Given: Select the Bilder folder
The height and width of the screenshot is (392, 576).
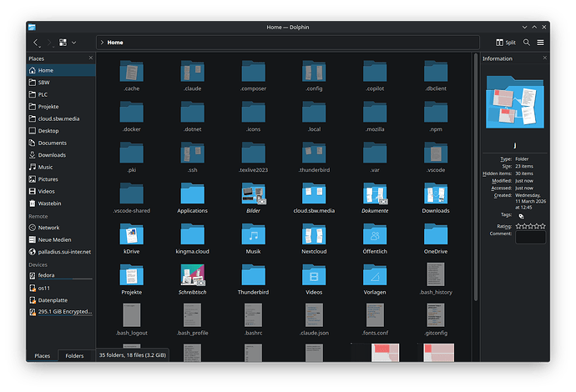Looking at the screenshot, I should click(x=254, y=198).
